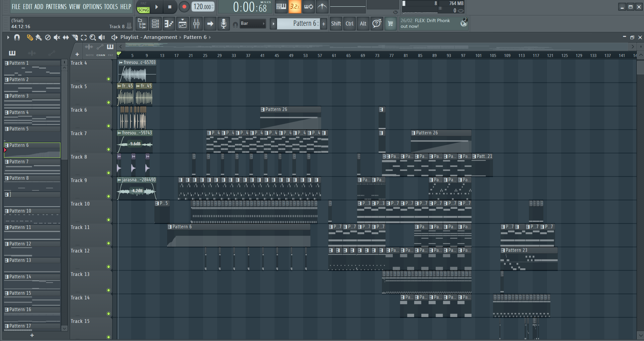Screen dimensions: 644x341
Task: Toggle the highlighted countdown before recording icon
Action: click(295, 6)
